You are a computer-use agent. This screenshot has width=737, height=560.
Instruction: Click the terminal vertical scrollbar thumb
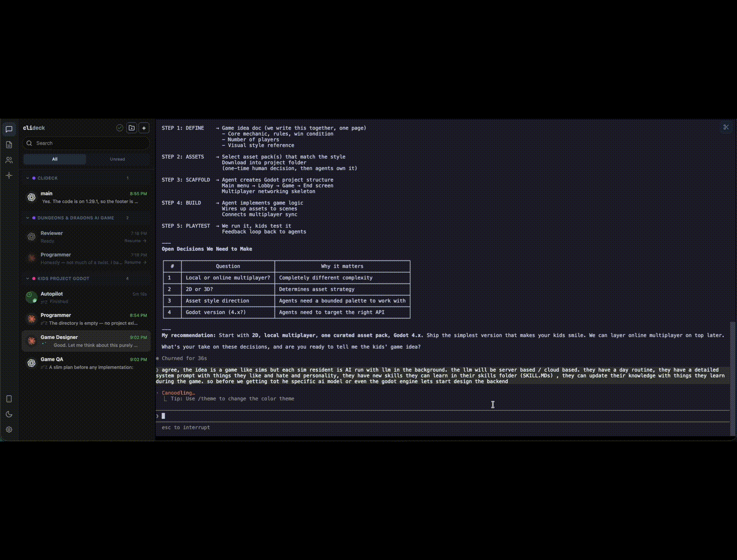(x=732, y=378)
